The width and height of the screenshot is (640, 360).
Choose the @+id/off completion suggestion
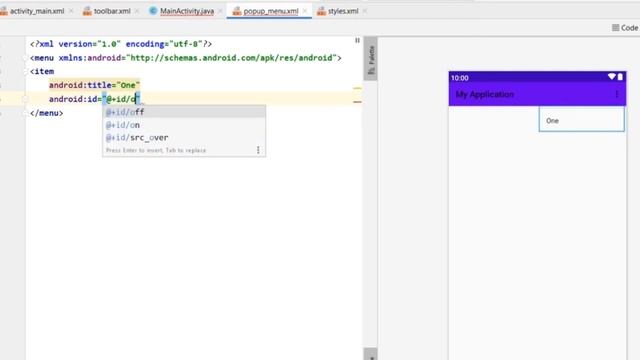(184, 112)
